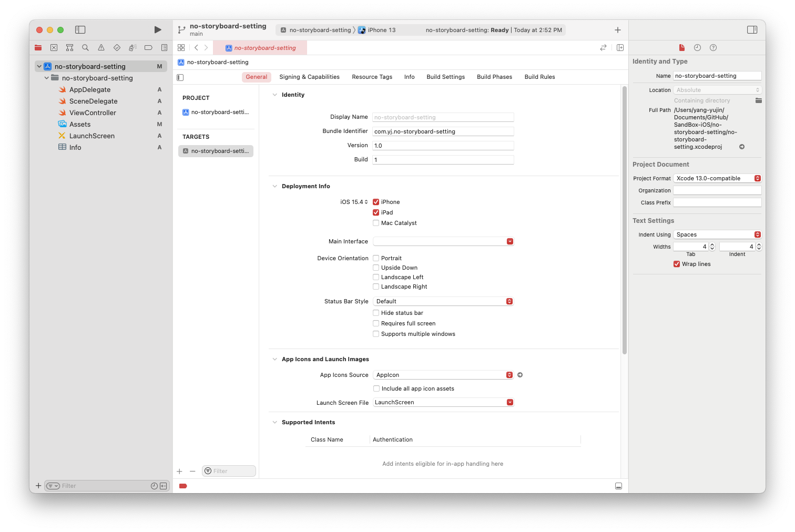This screenshot has height=532, width=795.
Task: Open the App Icons Source dropdown
Action: point(443,375)
